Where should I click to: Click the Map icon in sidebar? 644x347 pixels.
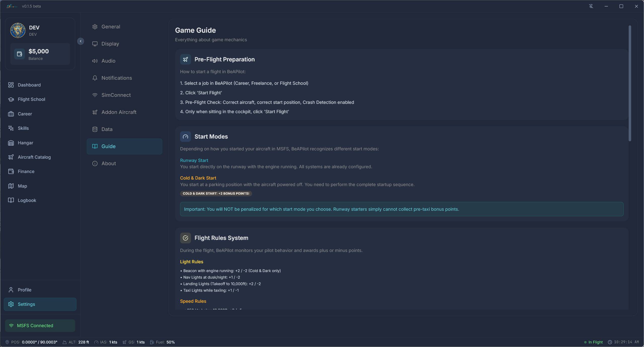point(11,186)
